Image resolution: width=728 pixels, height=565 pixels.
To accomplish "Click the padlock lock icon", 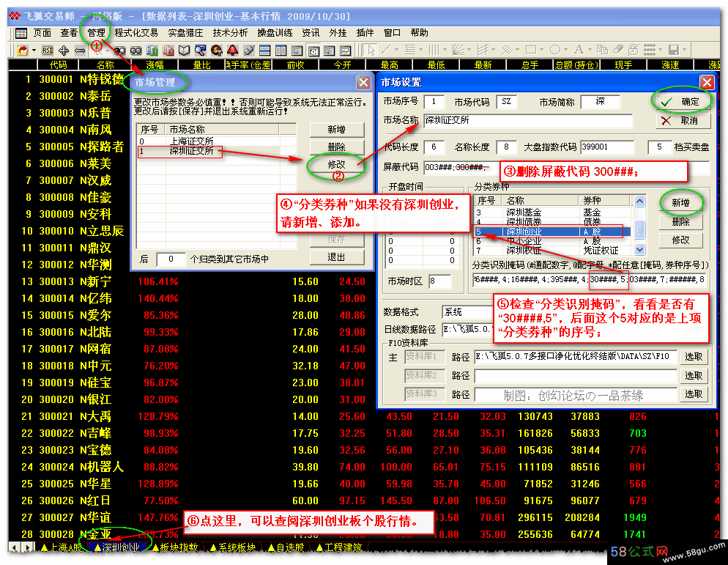I will tap(634, 50).
